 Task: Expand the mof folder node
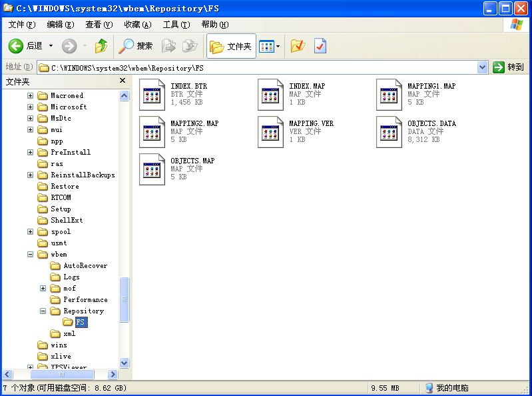pyautogui.click(x=43, y=288)
